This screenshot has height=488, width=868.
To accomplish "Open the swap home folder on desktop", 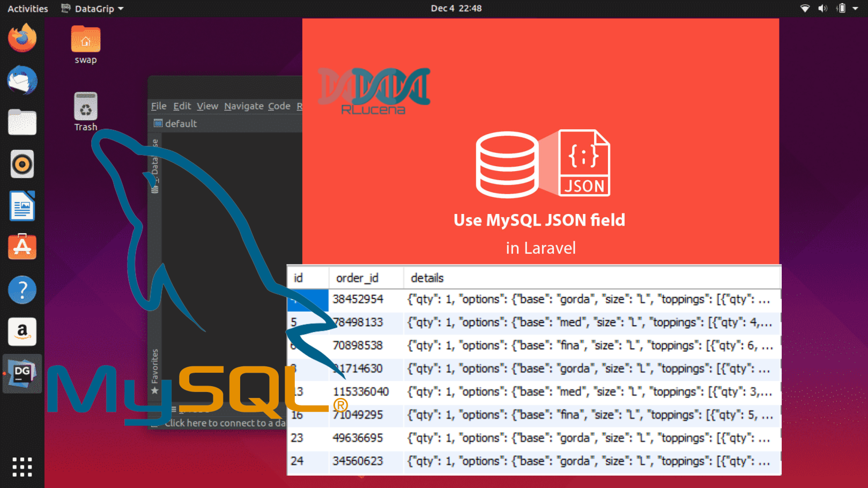I will coord(86,45).
